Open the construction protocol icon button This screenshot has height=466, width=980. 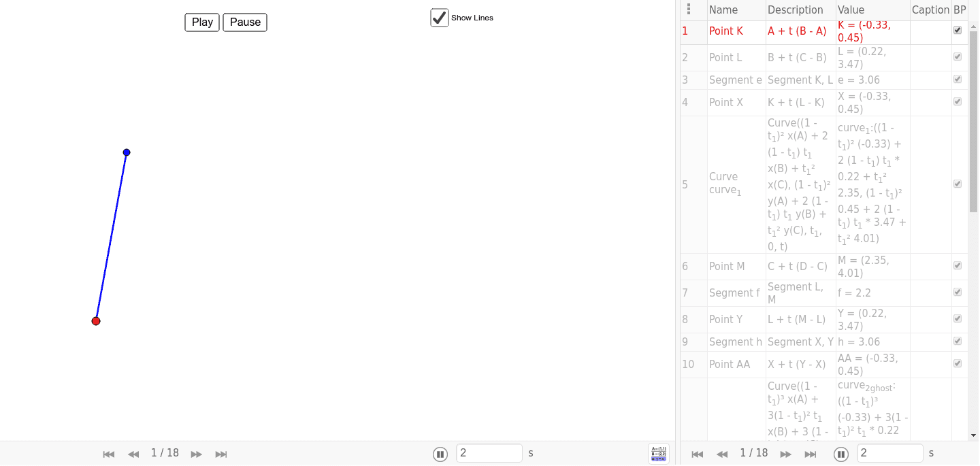pyautogui.click(x=659, y=454)
